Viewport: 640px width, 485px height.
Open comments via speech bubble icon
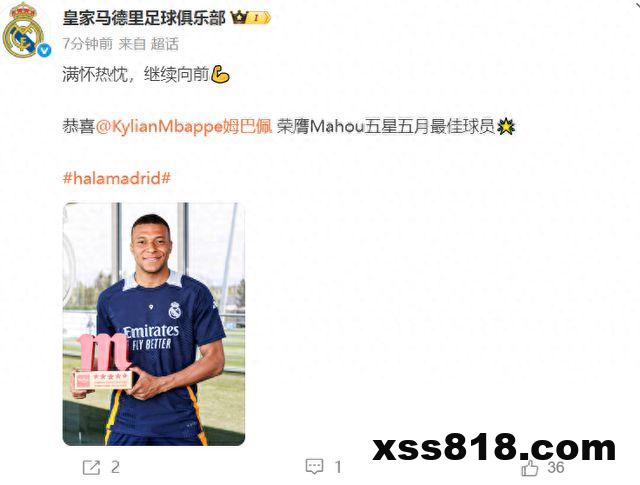pos(314,467)
